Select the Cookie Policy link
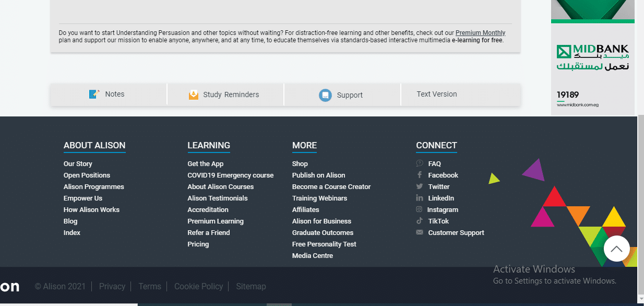 coord(198,286)
